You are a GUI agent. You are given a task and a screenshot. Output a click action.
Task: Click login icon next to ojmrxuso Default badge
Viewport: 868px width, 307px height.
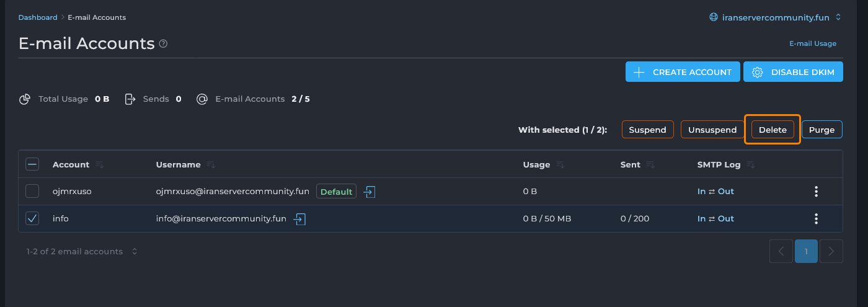coord(370,192)
